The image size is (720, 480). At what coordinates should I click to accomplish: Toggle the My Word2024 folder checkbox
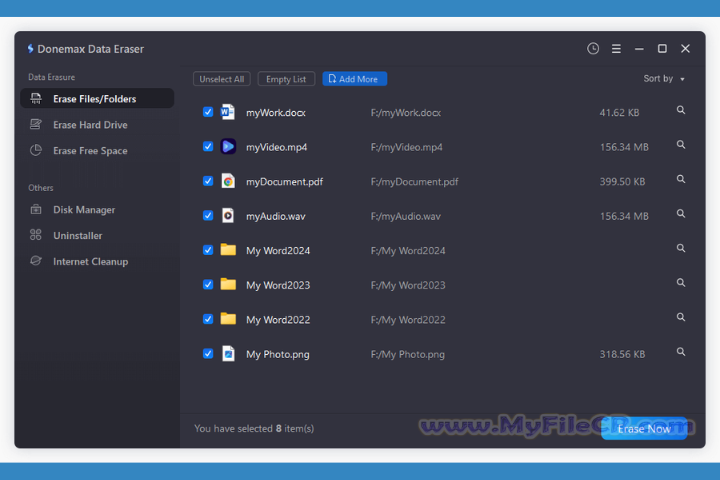click(208, 250)
